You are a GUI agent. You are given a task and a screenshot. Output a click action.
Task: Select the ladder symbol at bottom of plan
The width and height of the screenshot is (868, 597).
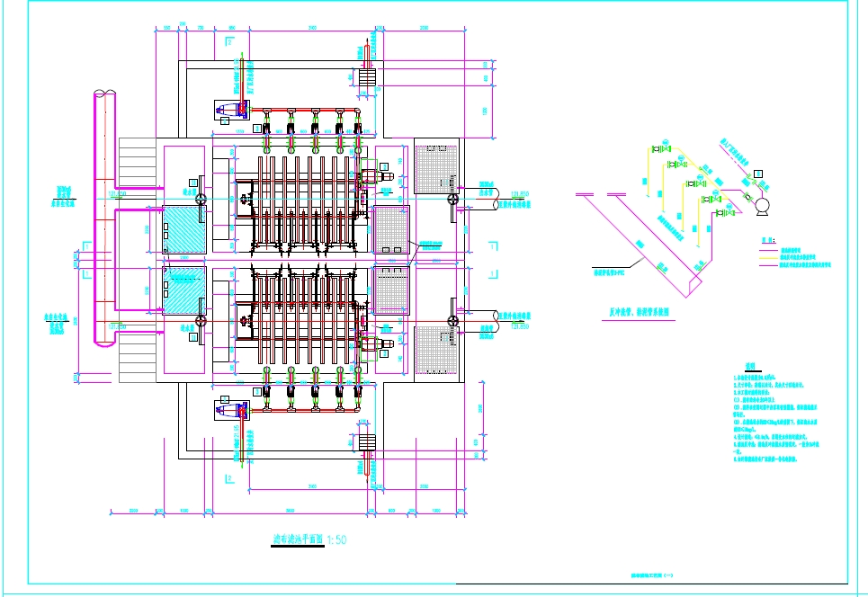[x=367, y=443]
